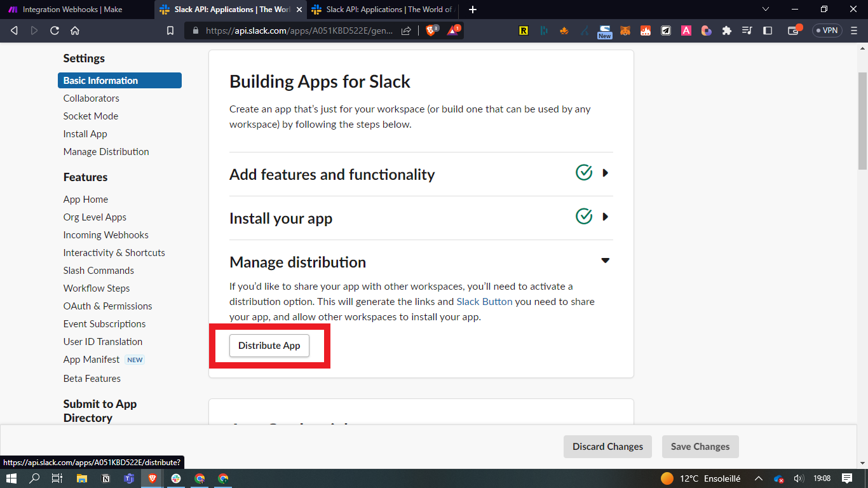Image resolution: width=868 pixels, height=488 pixels.
Task: Select OAuth & Permissions in sidebar
Action: [107, 306]
